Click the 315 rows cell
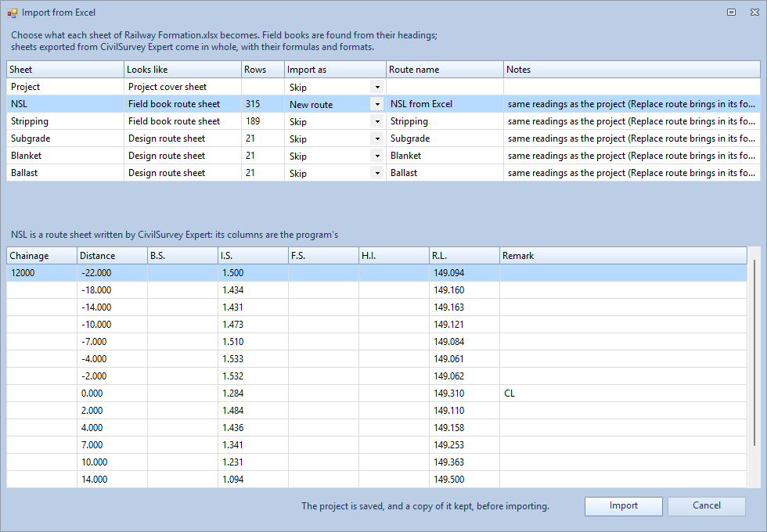767x532 pixels. [263, 104]
